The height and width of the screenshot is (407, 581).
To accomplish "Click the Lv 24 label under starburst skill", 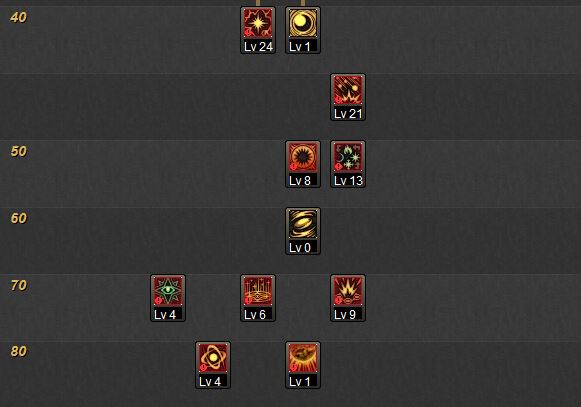I will click(258, 47).
